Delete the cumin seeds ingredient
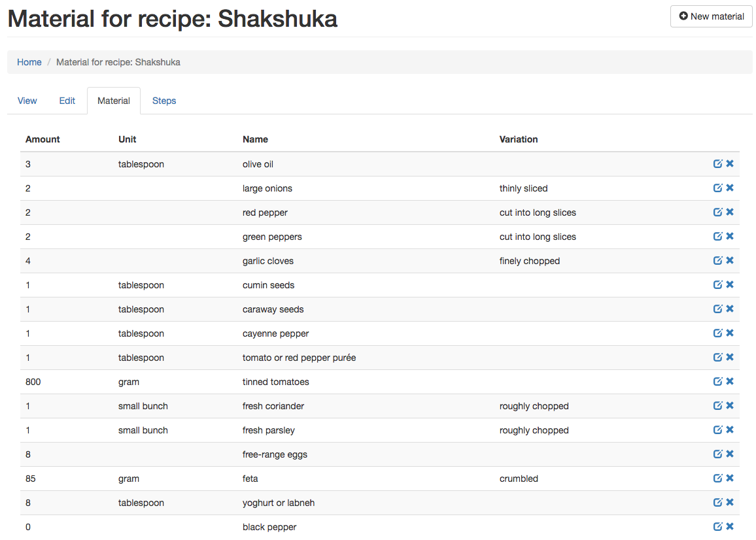Viewport: 756px width, 540px height. 730,285
